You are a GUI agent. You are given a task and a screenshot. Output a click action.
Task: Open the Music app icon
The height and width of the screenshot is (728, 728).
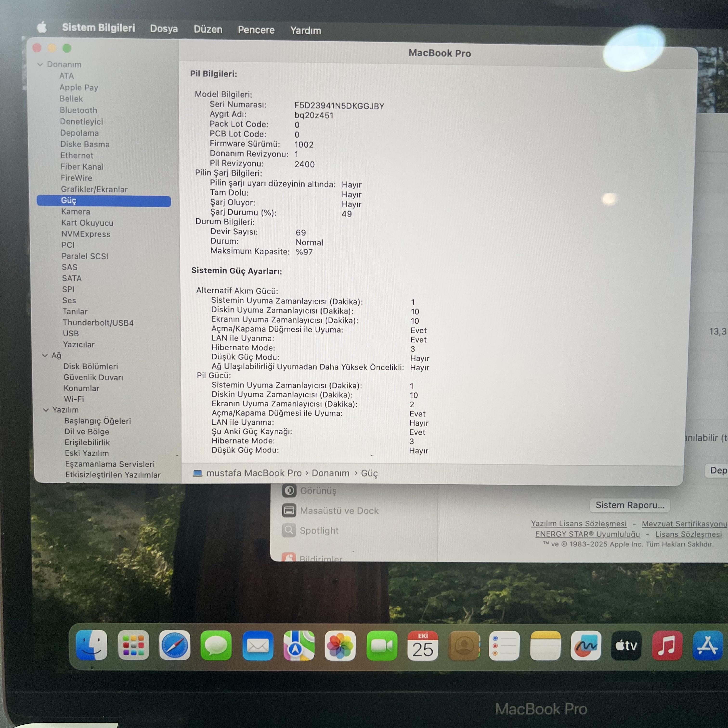(x=667, y=646)
